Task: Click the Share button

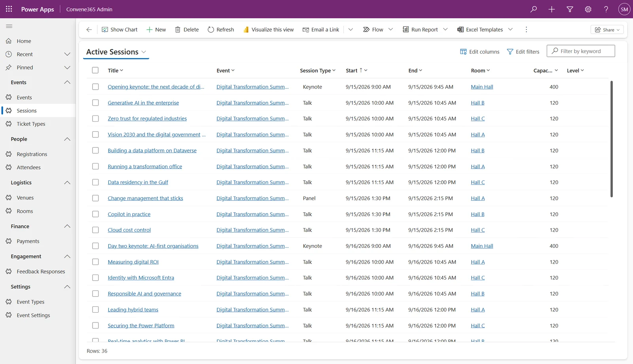Action: [x=607, y=30]
